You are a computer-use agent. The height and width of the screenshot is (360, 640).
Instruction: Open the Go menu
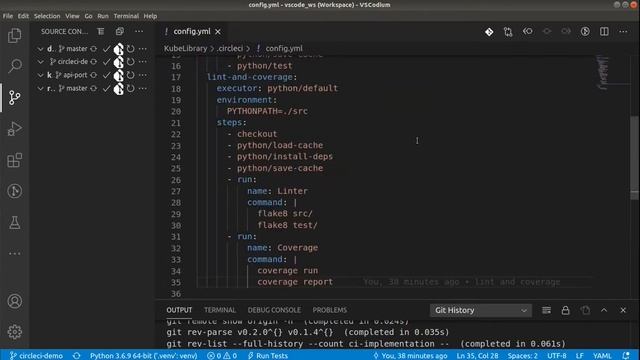(88, 16)
